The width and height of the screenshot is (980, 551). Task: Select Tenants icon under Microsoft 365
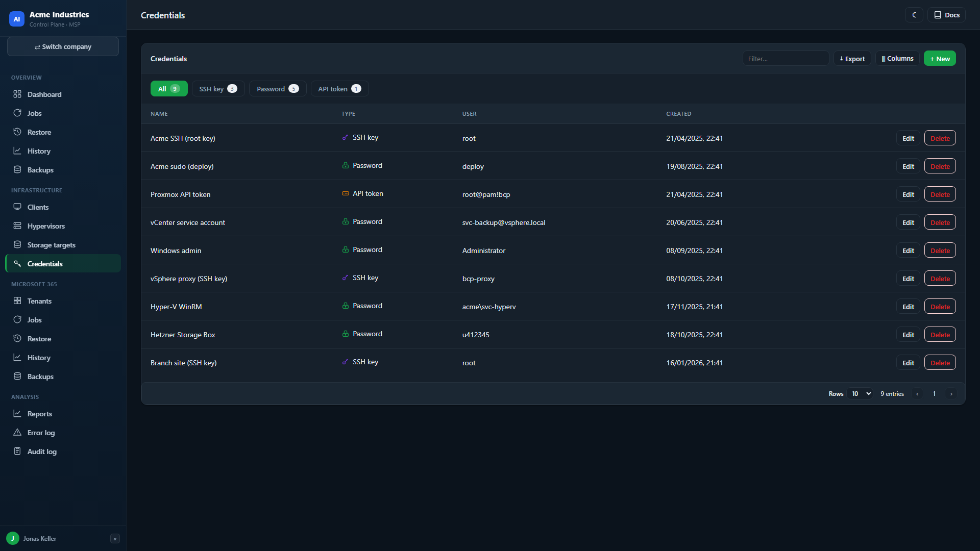point(17,301)
